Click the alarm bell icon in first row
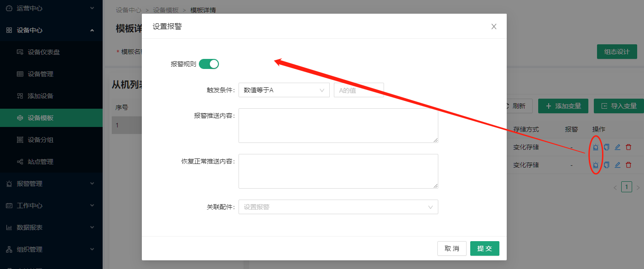The image size is (644, 269). [595, 147]
